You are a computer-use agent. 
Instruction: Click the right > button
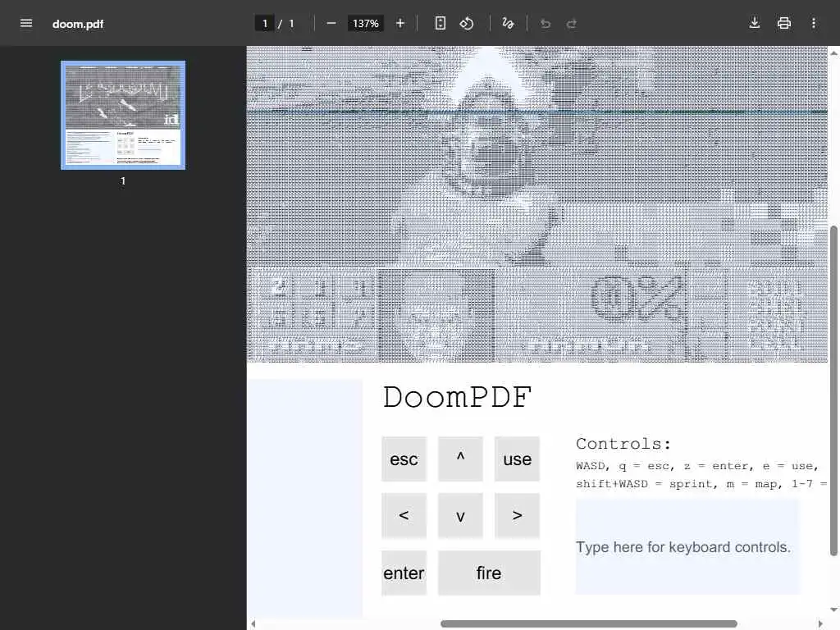517,515
